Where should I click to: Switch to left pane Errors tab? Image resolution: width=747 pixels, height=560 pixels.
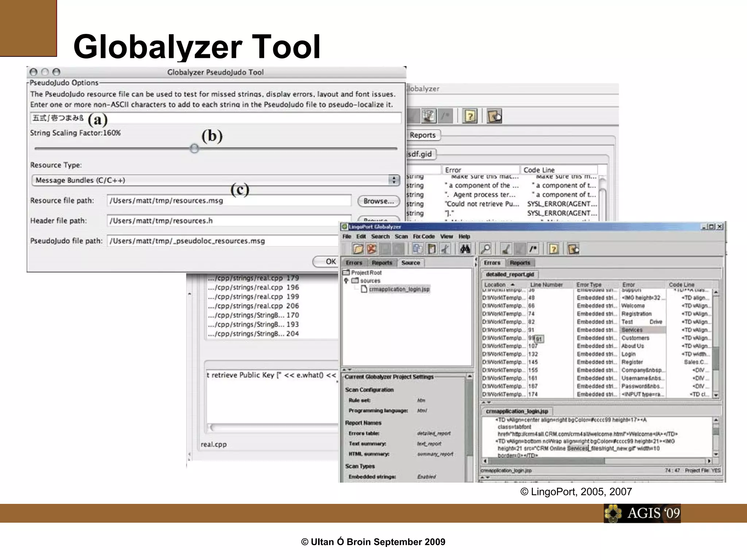(x=354, y=263)
